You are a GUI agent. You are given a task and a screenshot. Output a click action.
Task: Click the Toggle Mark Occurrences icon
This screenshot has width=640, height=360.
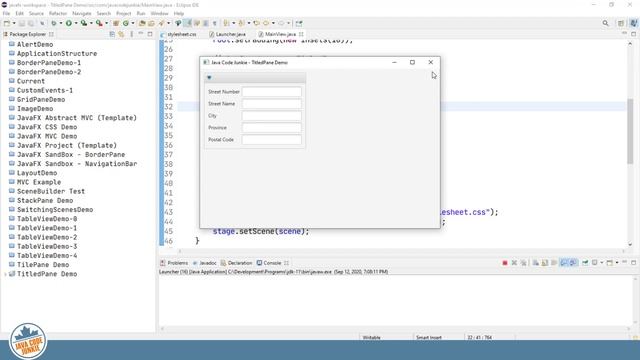click(187, 23)
